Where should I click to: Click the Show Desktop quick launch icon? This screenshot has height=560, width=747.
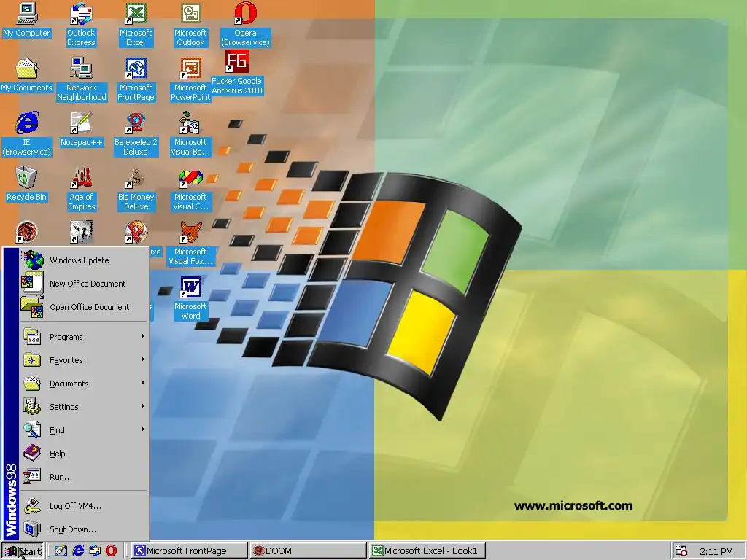click(61, 551)
